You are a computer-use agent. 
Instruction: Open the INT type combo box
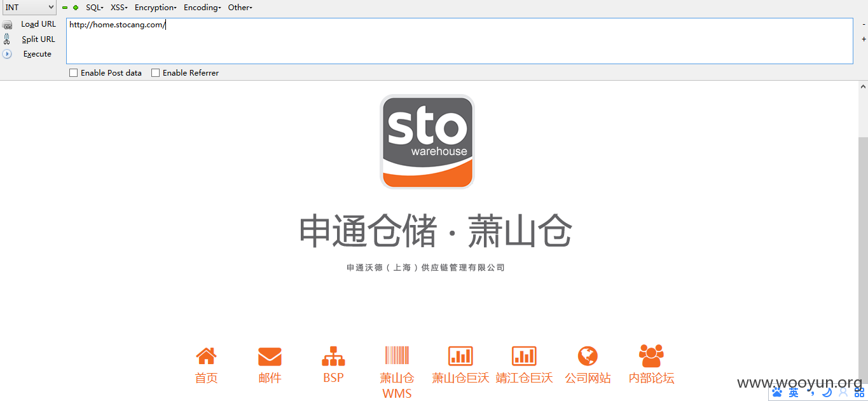tap(29, 8)
